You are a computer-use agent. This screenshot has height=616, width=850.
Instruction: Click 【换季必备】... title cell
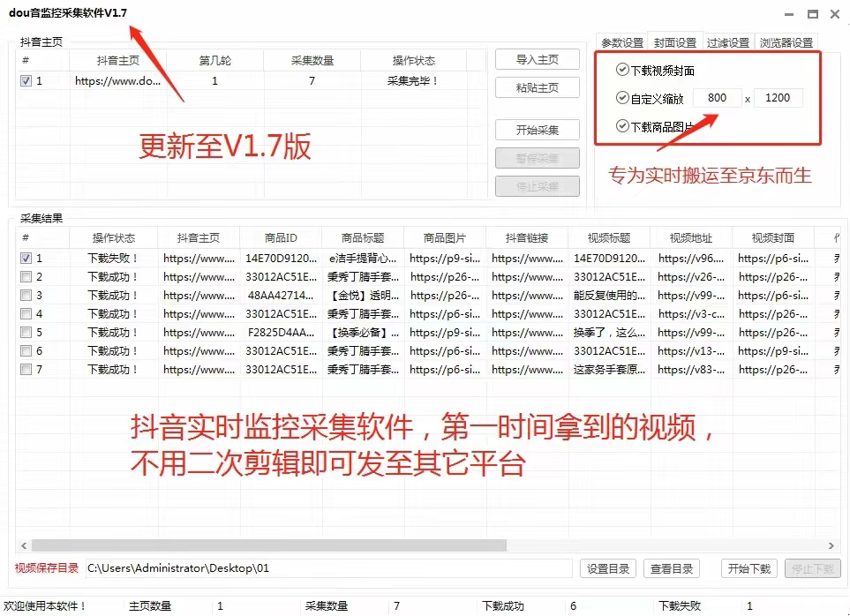(x=363, y=332)
